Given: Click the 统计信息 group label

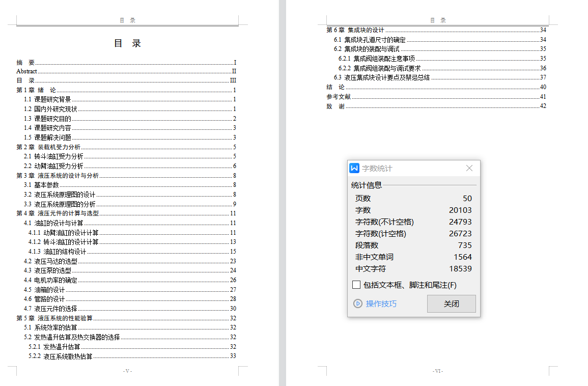Looking at the screenshot, I should pos(367,185).
